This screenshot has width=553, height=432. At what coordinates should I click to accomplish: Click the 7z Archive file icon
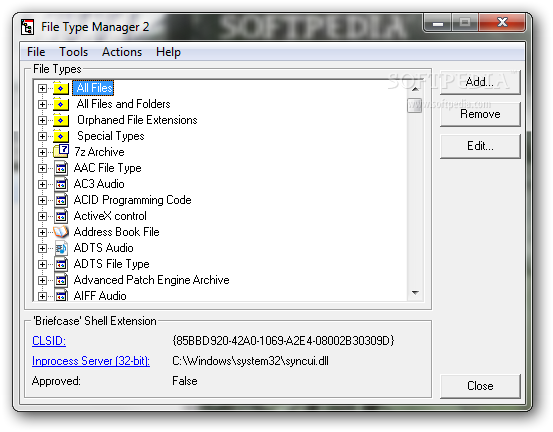tap(61, 152)
